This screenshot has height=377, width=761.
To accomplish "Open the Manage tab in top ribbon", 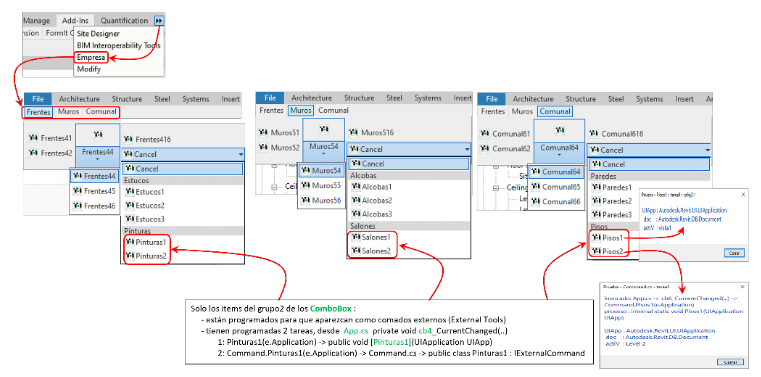I will click(36, 20).
